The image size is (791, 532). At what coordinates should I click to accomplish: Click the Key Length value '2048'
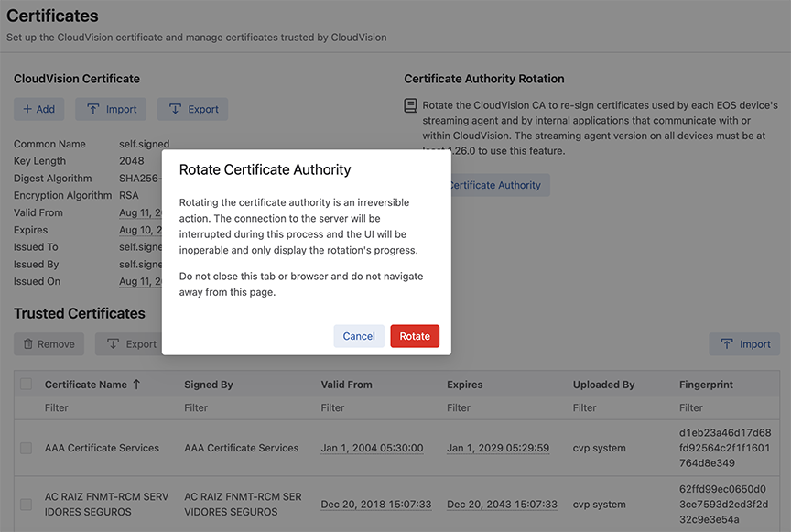click(x=132, y=161)
